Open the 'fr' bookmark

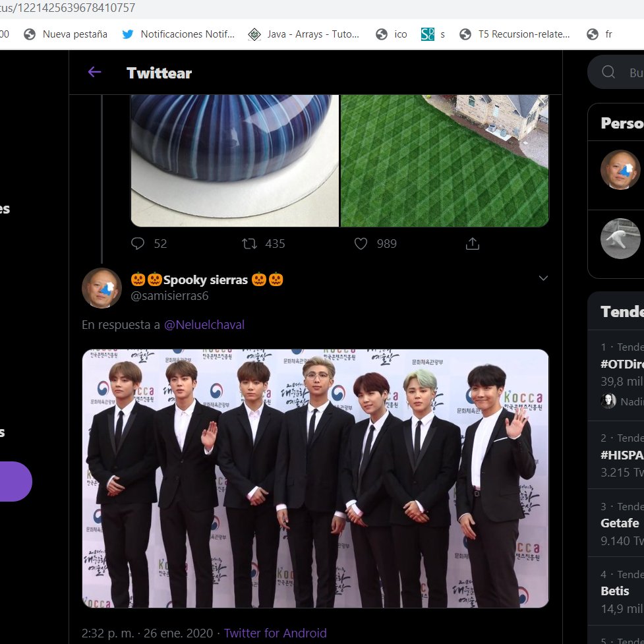point(600,34)
